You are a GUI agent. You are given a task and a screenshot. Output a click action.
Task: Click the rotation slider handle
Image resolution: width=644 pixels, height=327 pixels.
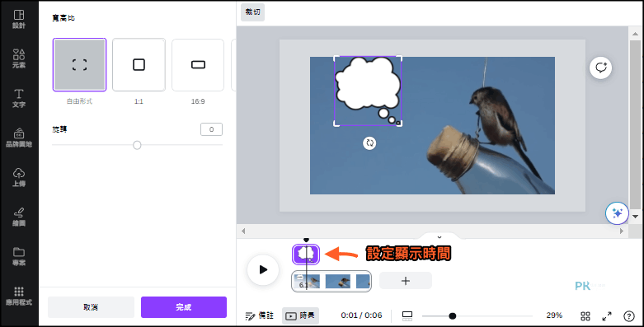tap(137, 145)
